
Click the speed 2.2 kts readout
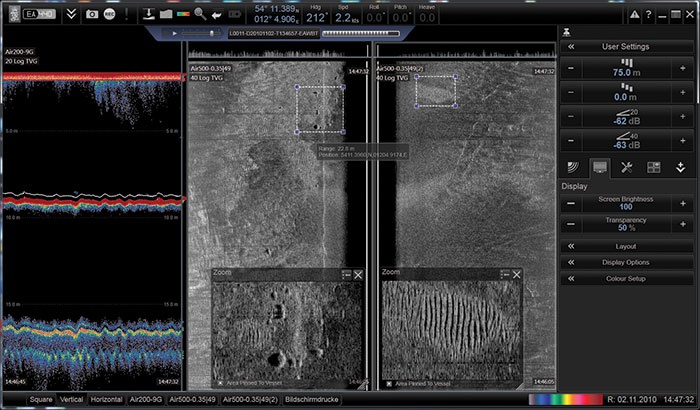pyautogui.click(x=346, y=15)
